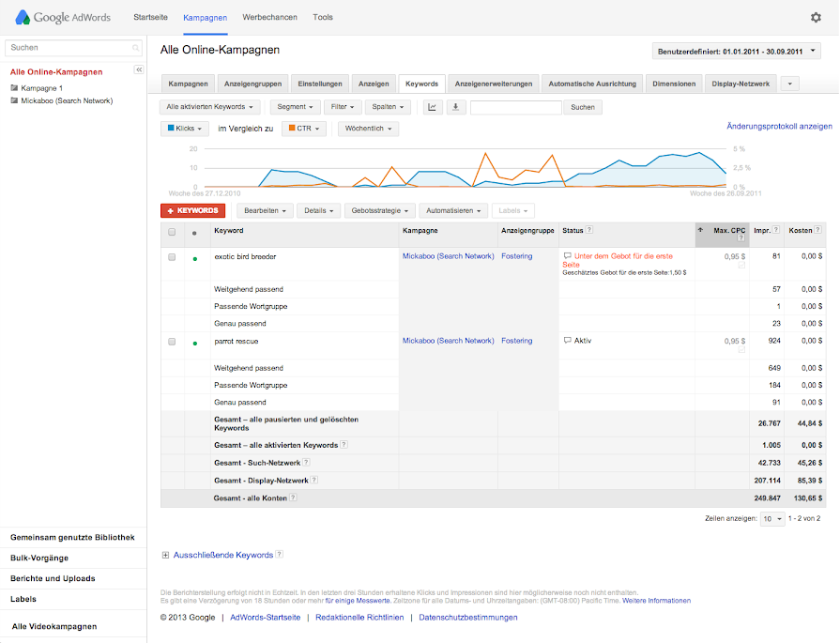
Task: Open the Bearbeiten dropdown
Action: click(266, 210)
